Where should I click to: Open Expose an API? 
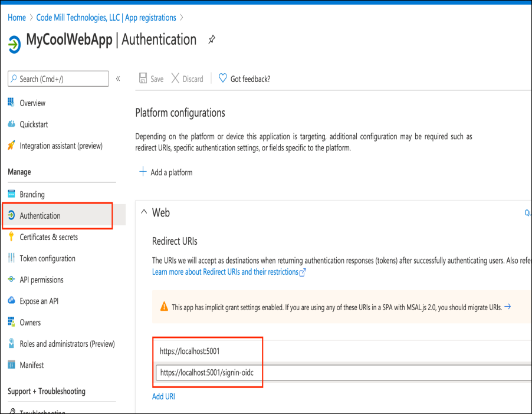tap(39, 301)
